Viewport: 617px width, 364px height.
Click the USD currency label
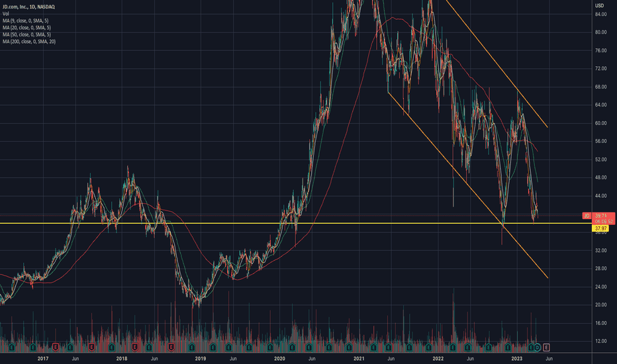pos(599,5)
